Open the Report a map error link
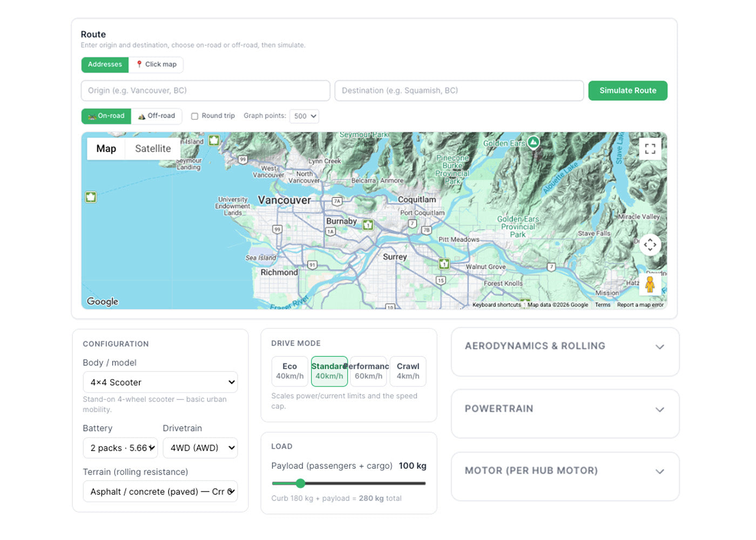The height and width of the screenshot is (540, 756). click(x=640, y=305)
